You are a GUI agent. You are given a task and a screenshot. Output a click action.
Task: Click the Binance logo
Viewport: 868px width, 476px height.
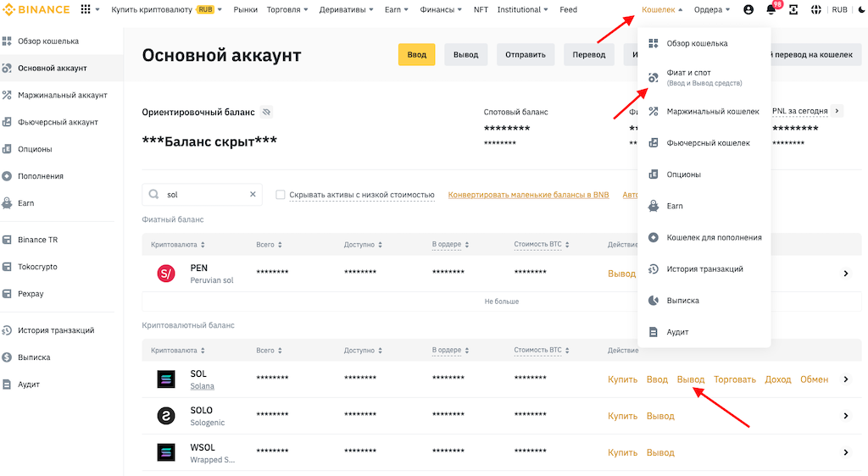tap(36, 9)
